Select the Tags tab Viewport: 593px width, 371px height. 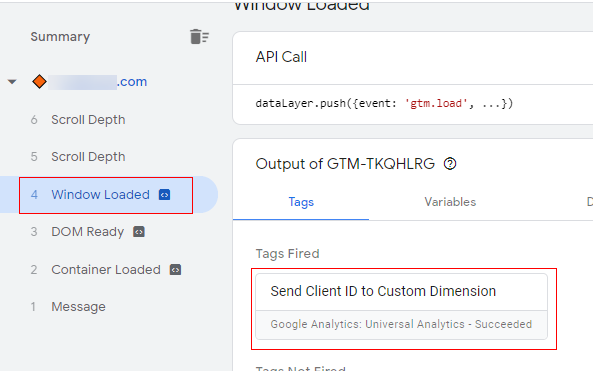301,202
